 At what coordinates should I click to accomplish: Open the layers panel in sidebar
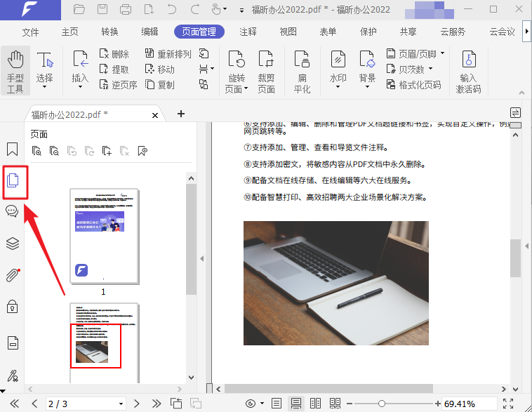click(x=13, y=243)
